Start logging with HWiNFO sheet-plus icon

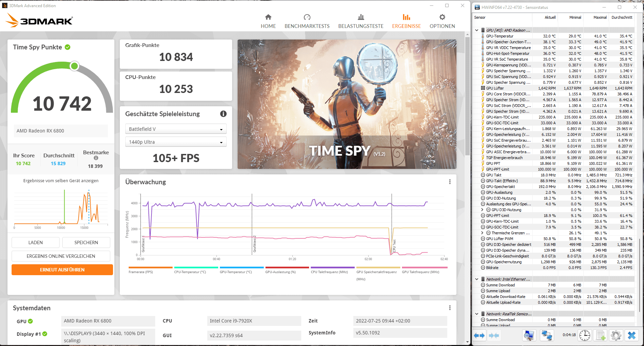(601, 335)
